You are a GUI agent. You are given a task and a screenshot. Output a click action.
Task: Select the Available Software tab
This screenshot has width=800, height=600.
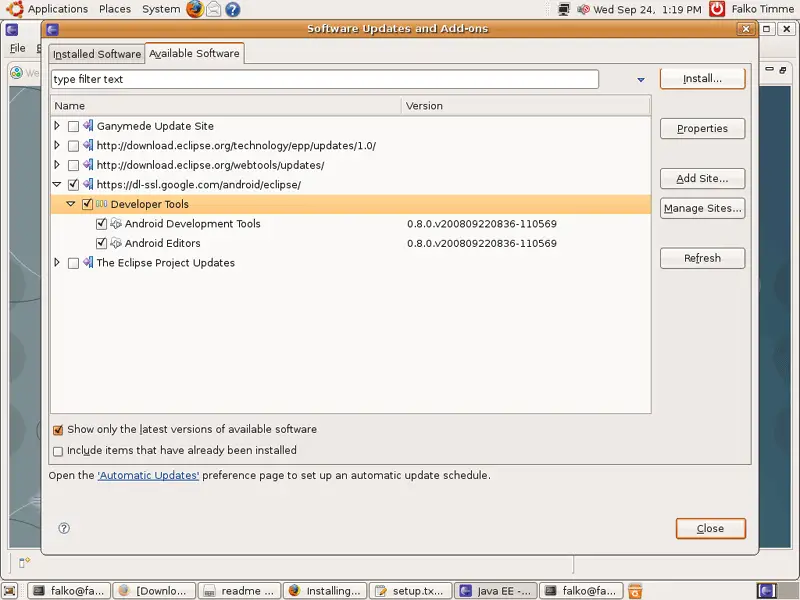pos(194,53)
